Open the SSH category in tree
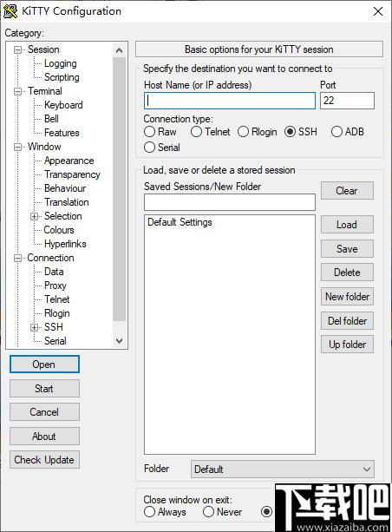This screenshot has height=532, width=392. pyautogui.click(x=54, y=327)
